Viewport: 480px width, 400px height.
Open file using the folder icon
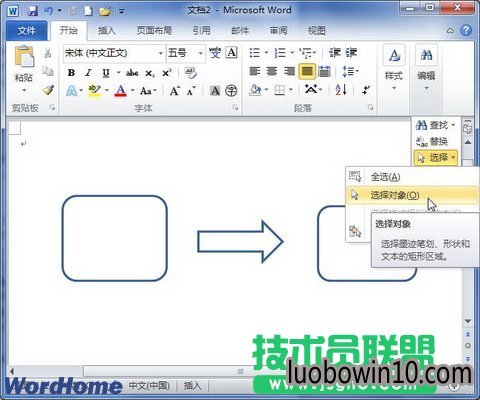105,11
